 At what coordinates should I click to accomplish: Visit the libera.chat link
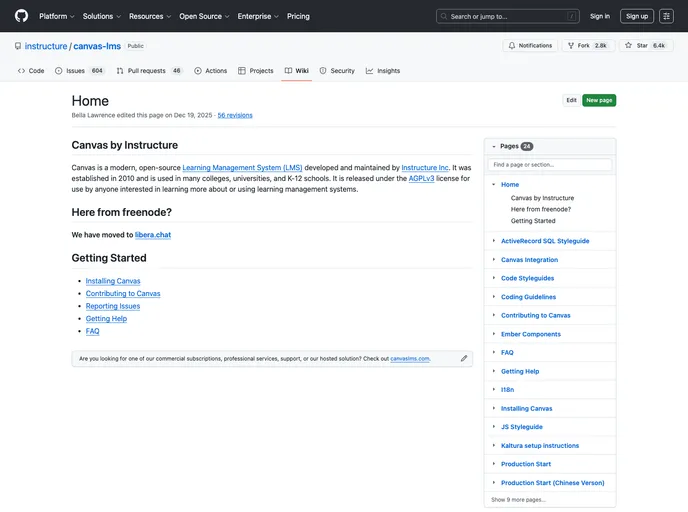(153, 235)
